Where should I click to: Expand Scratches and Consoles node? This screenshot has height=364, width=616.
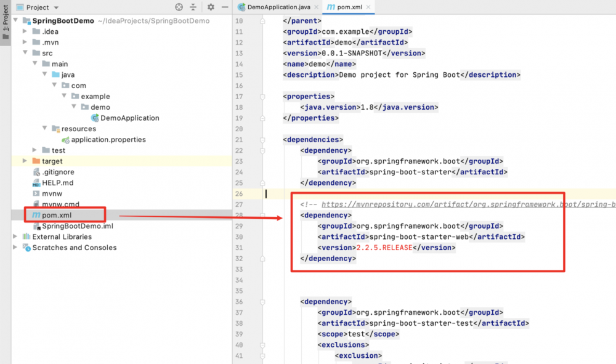(15, 248)
